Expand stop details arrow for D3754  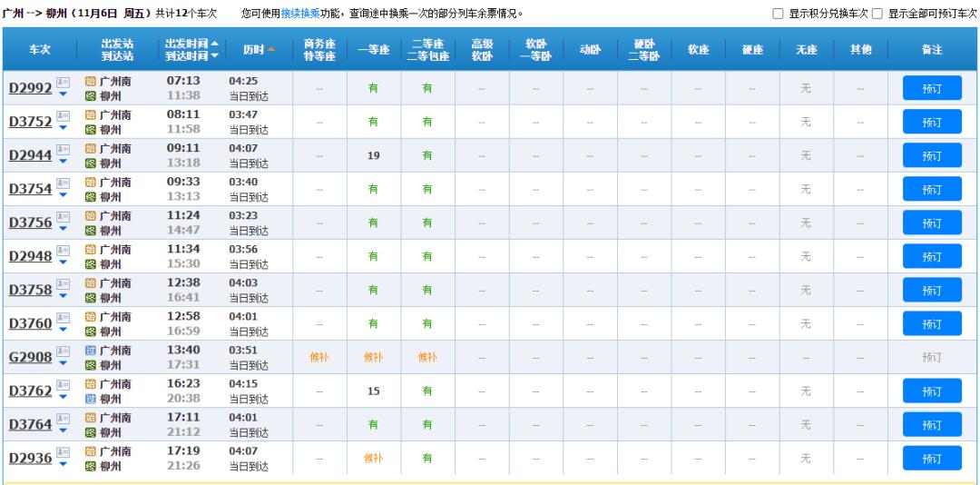click(63, 196)
